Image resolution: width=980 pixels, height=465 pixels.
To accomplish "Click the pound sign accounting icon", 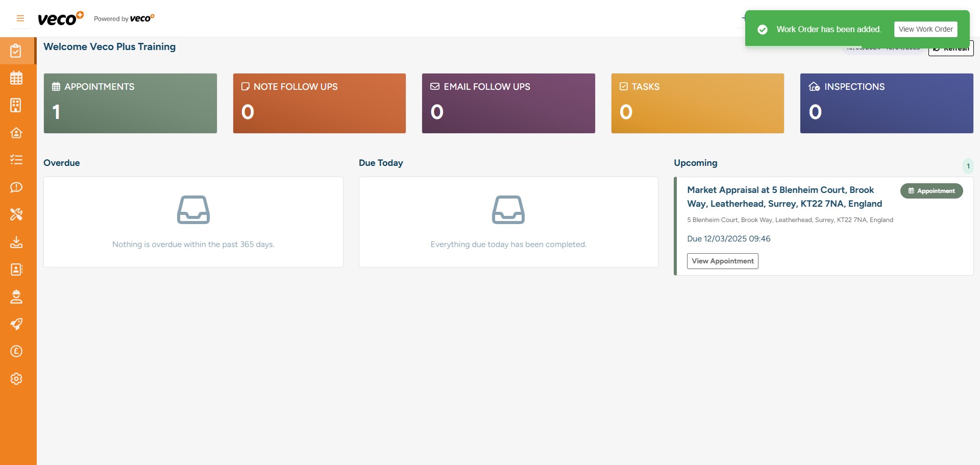I will [x=16, y=351].
